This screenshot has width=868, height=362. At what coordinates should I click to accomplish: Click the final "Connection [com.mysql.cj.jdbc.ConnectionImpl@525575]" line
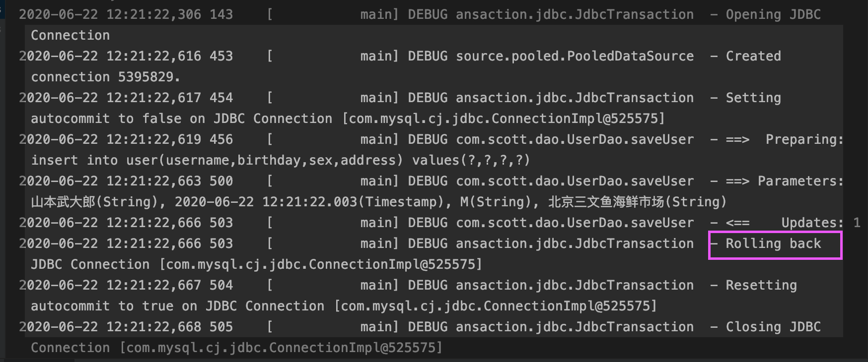pos(236,348)
